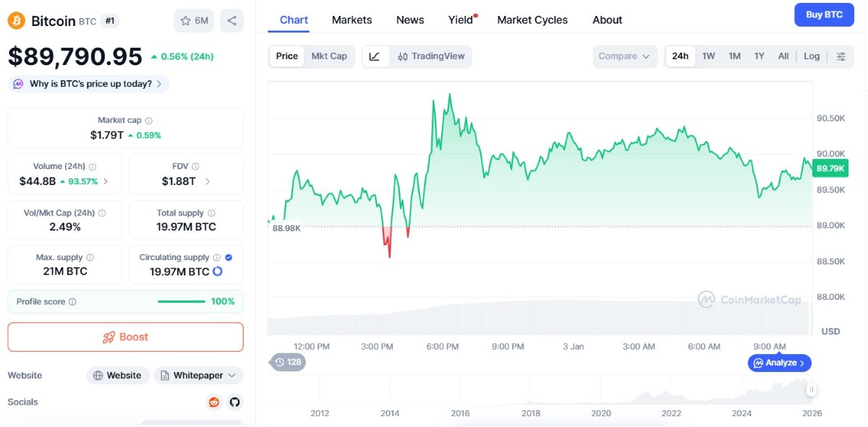Open the About tab
The height and width of the screenshot is (427, 868).
(x=607, y=20)
